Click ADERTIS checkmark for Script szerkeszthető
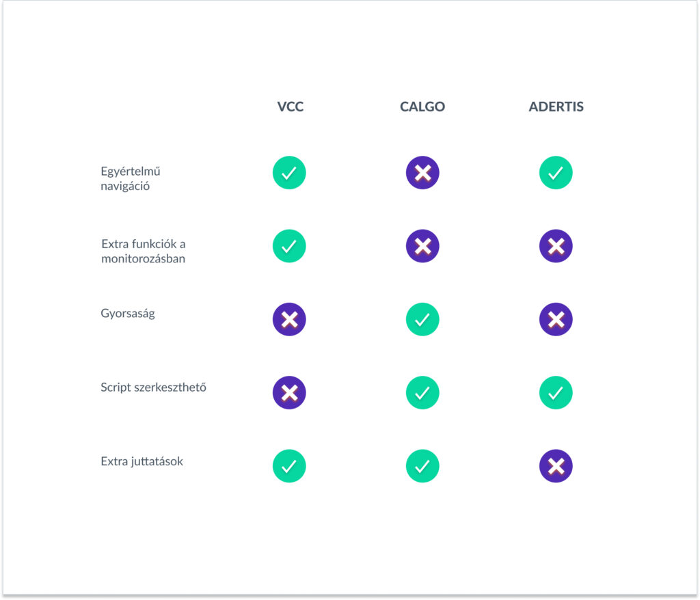Image resolution: width=700 pixels, height=600 pixels. pyautogui.click(x=556, y=393)
